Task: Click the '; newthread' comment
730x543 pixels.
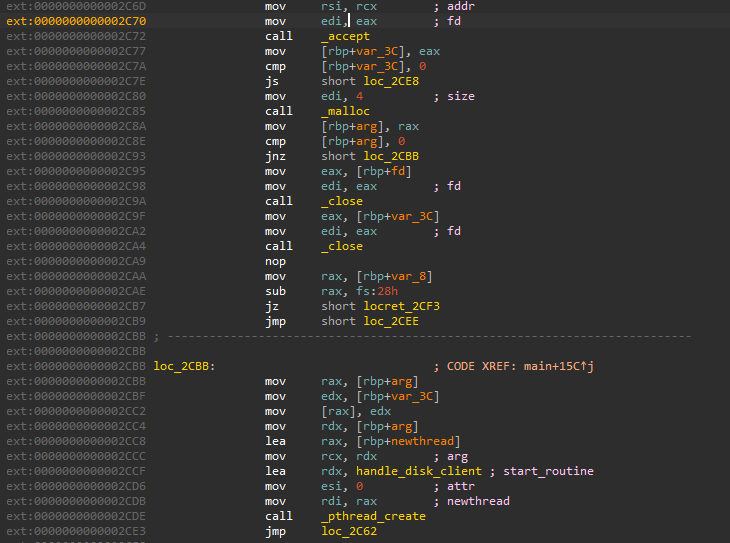Action: (471, 502)
